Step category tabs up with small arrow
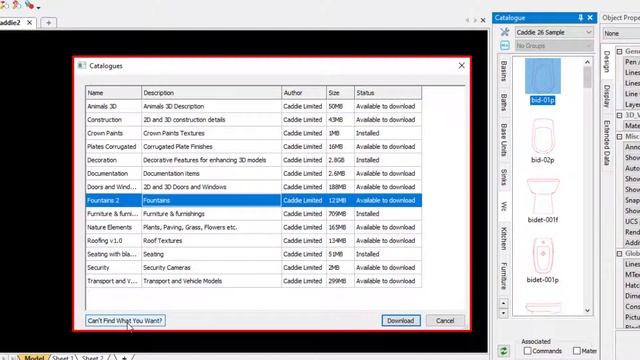This screenshot has height=360, width=640. click(503, 303)
